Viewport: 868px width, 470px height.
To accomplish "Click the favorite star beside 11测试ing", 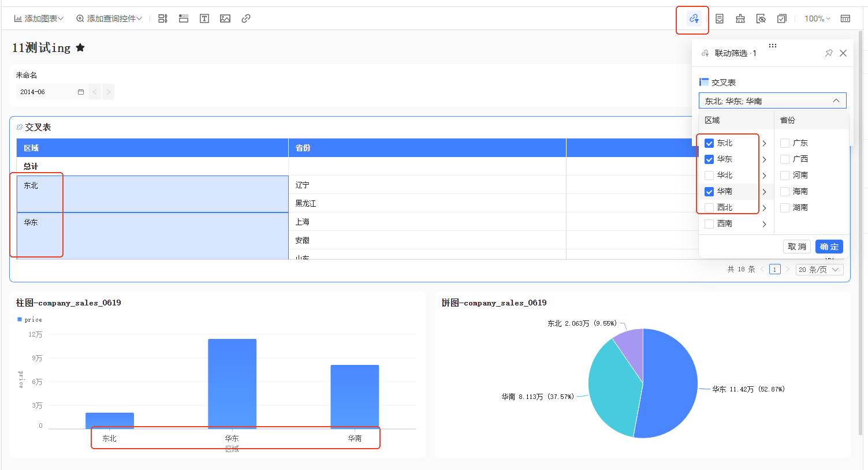I will click(80, 47).
